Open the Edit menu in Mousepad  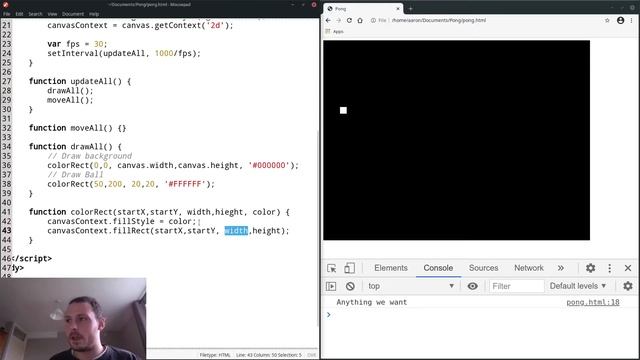pyautogui.click(x=19, y=14)
